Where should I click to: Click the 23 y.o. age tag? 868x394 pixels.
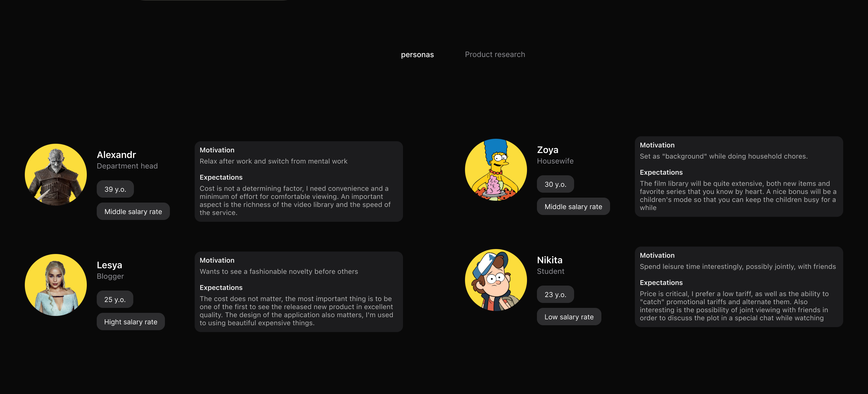555,294
